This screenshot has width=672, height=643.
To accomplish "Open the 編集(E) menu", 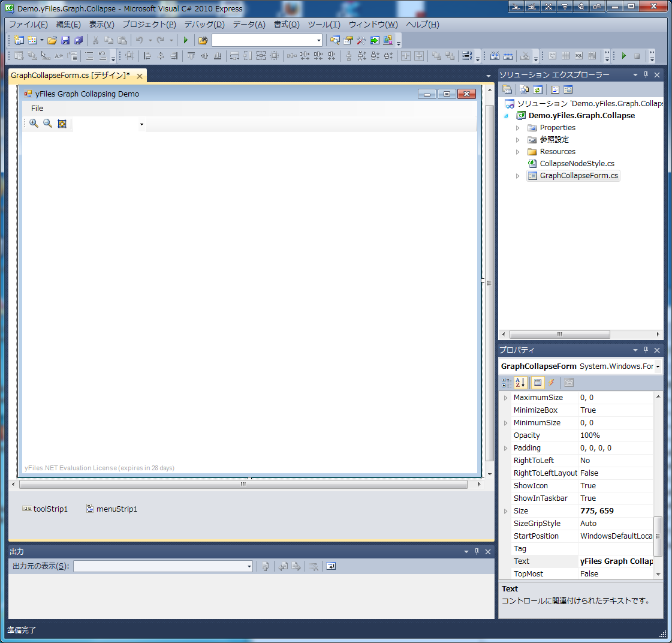I will point(68,25).
